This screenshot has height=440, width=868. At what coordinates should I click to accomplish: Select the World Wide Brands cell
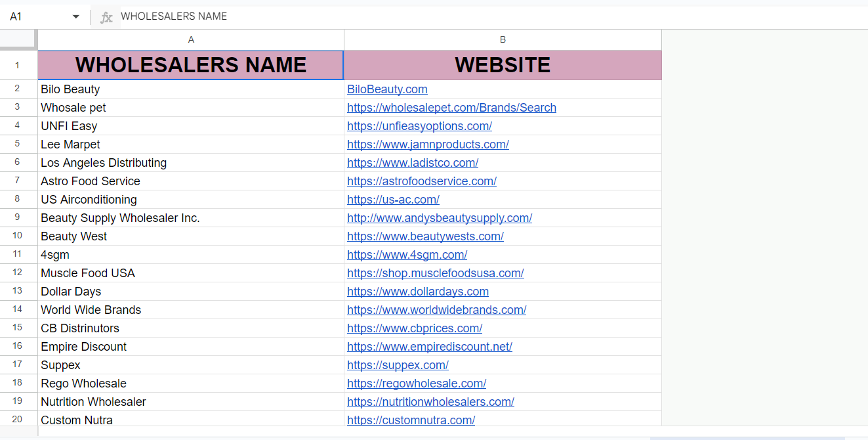click(191, 310)
